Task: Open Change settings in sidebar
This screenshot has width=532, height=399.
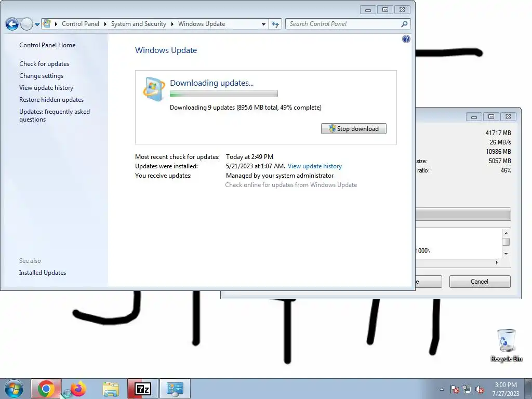Action: coord(42,76)
